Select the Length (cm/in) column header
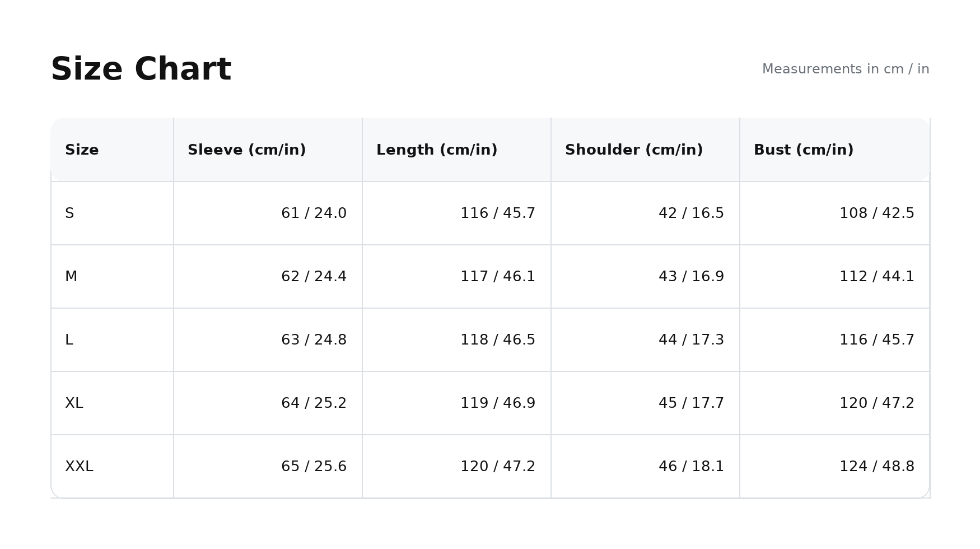Screen dimensions: 980x549 pos(437,150)
